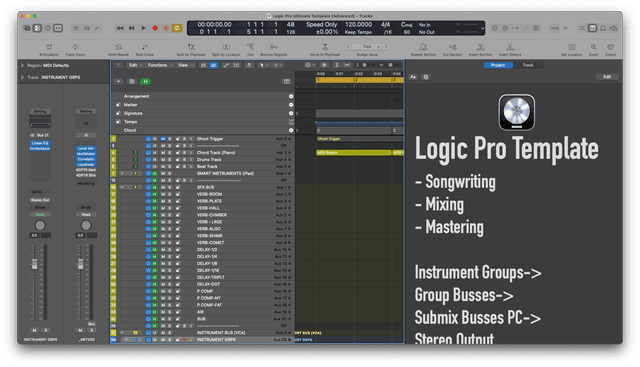Switch to the Track notes tab
The height and width of the screenshot is (367, 640).
pyautogui.click(x=528, y=65)
